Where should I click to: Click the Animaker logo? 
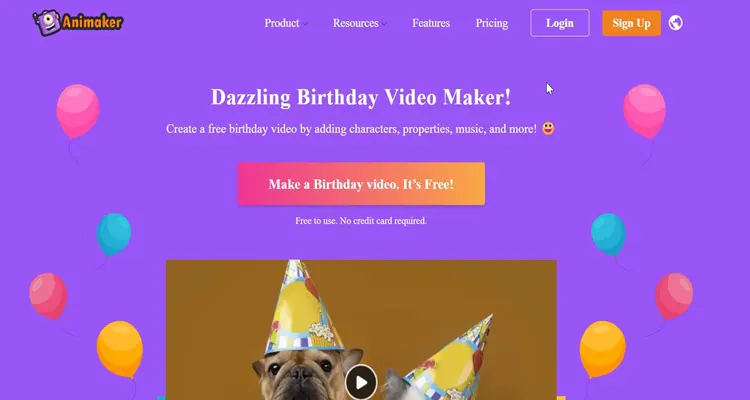click(x=78, y=22)
